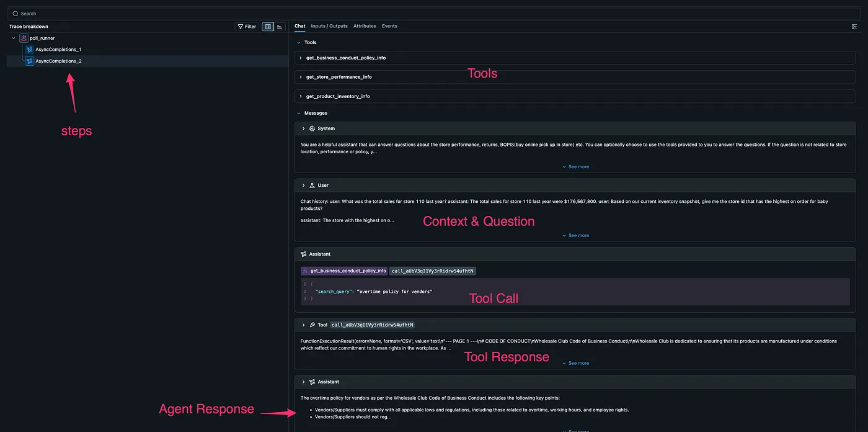
Task: Open the Filter options in Trace breakdown
Action: click(x=246, y=26)
